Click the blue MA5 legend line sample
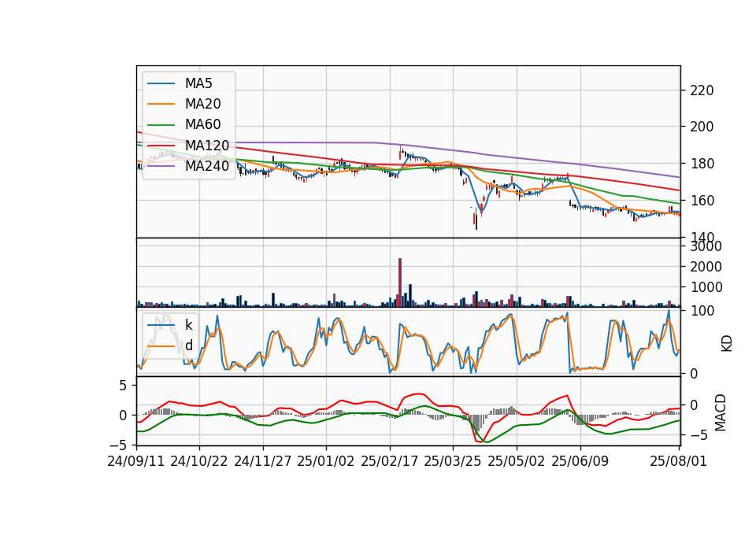The width and height of the screenshot is (756, 543). [161, 83]
